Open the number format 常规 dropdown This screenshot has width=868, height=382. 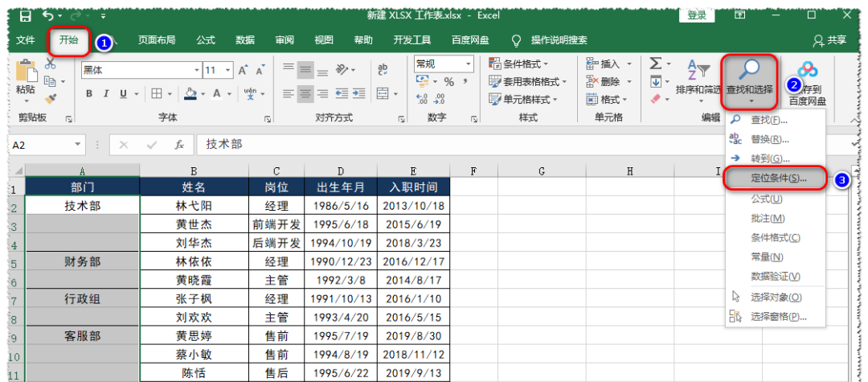coord(469,64)
